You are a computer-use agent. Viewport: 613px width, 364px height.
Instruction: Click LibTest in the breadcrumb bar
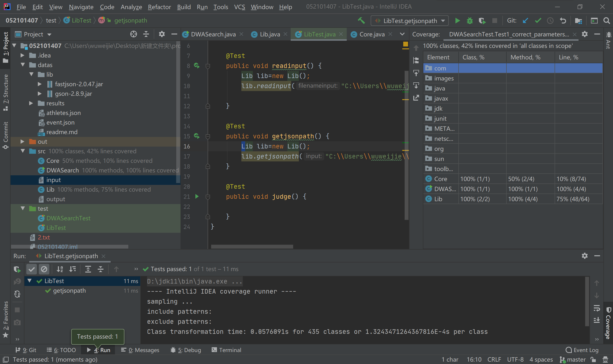[78, 20]
